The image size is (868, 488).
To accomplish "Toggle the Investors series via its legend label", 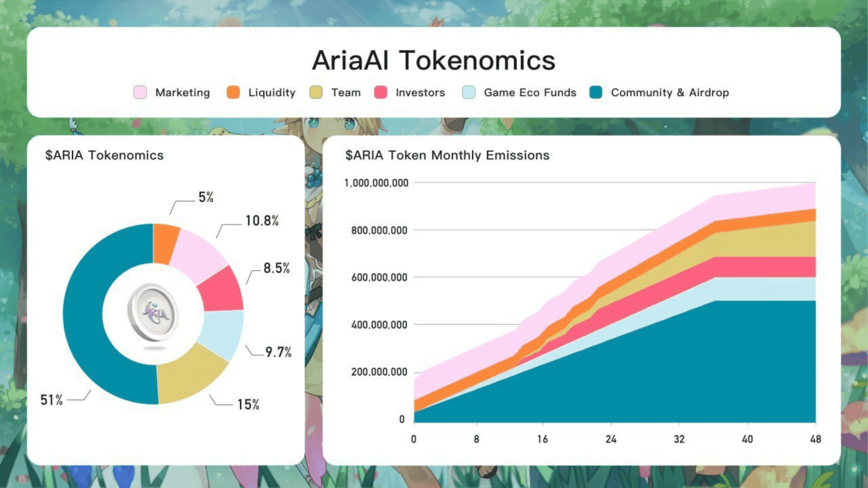I will 420,93.
